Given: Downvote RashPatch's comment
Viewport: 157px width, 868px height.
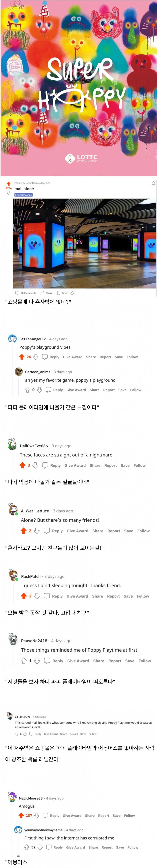Looking at the screenshot, I should point(37,596).
